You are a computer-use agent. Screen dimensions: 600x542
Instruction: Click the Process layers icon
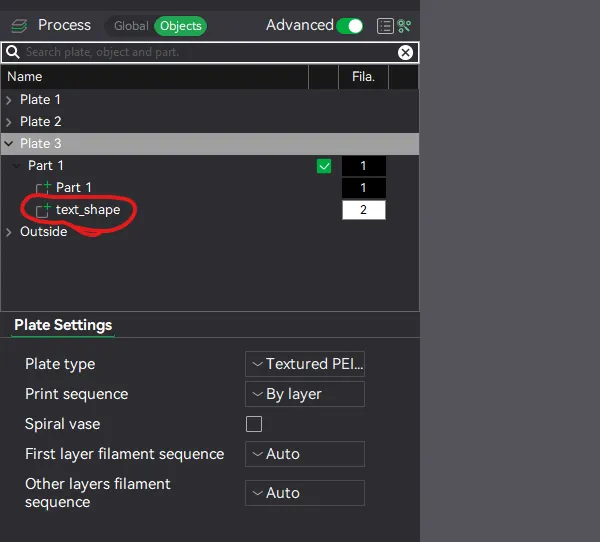coord(19,26)
